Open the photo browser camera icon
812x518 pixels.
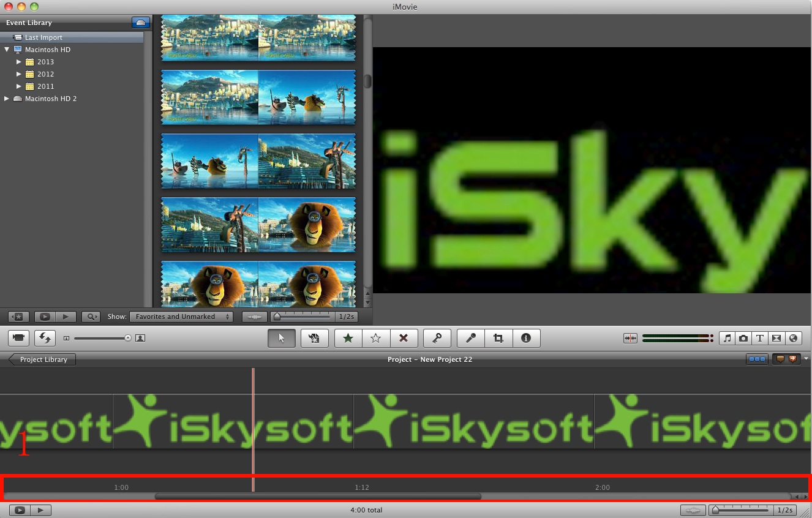click(743, 338)
